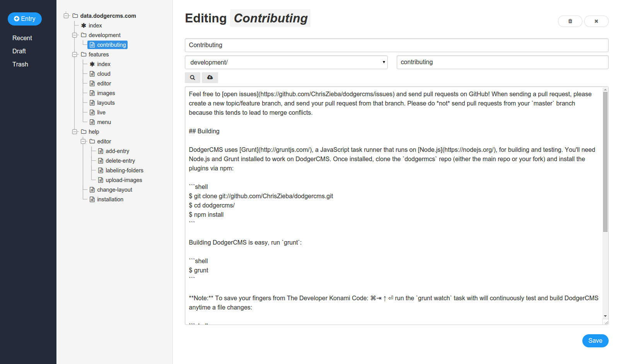Open the 'delete-entry' tree entry
The width and height of the screenshot is (621, 364).
coord(120,161)
